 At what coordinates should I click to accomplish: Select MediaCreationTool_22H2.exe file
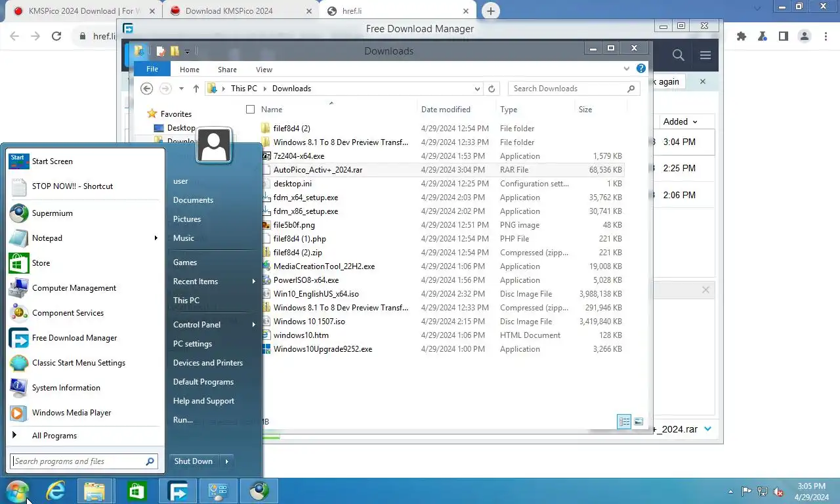coord(324,266)
